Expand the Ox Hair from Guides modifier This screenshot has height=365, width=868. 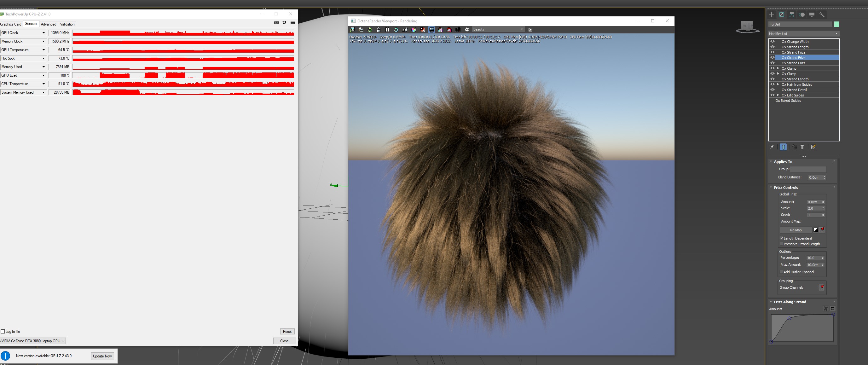tap(778, 84)
